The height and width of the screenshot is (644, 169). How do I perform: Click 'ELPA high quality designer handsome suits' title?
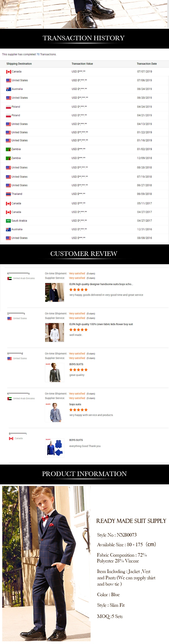point(101,284)
